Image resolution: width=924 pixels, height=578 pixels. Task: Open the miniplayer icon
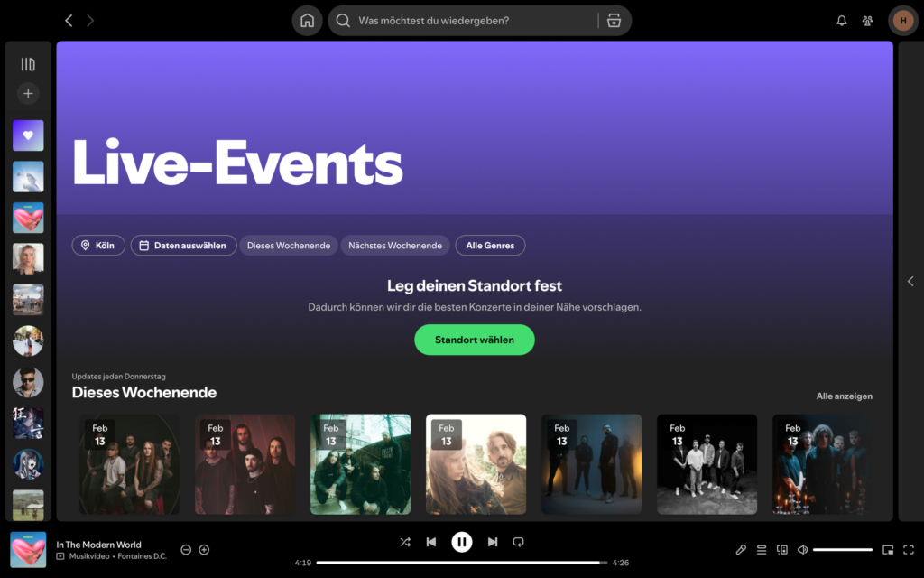pyautogui.click(x=887, y=549)
